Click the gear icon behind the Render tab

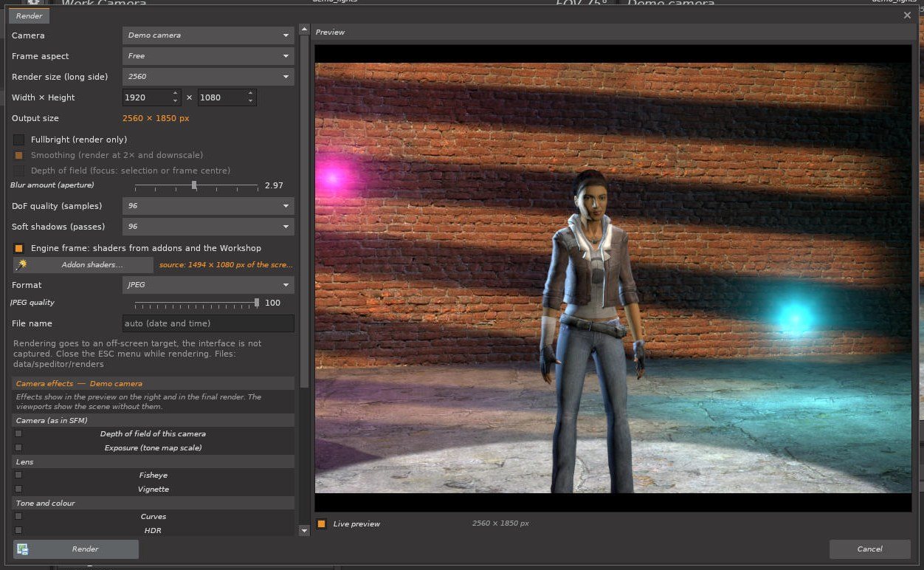click(x=33, y=3)
